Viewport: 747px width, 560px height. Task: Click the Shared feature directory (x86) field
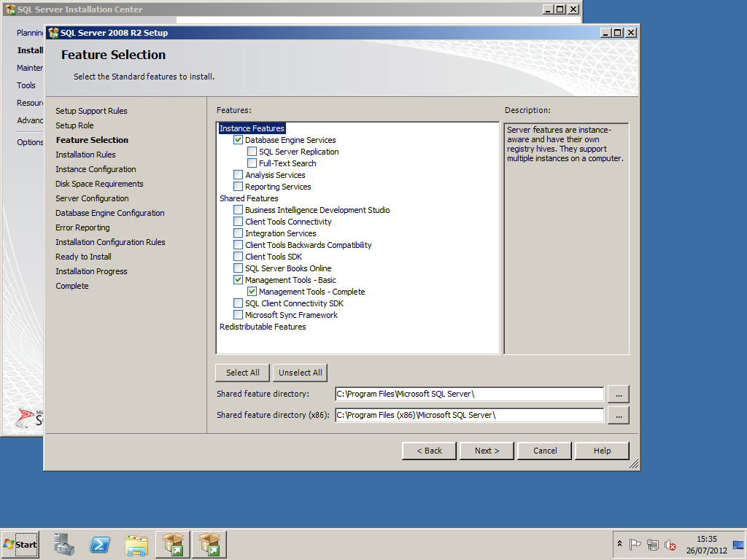coord(469,415)
